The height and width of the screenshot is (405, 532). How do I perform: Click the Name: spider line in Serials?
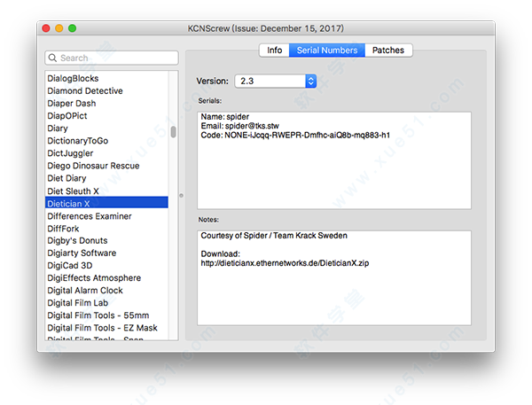[x=225, y=117]
